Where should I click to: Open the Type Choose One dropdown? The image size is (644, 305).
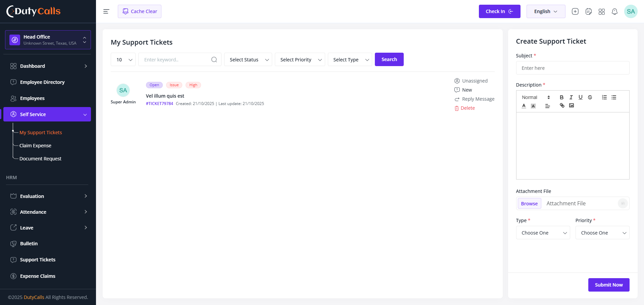click(543, 233)
